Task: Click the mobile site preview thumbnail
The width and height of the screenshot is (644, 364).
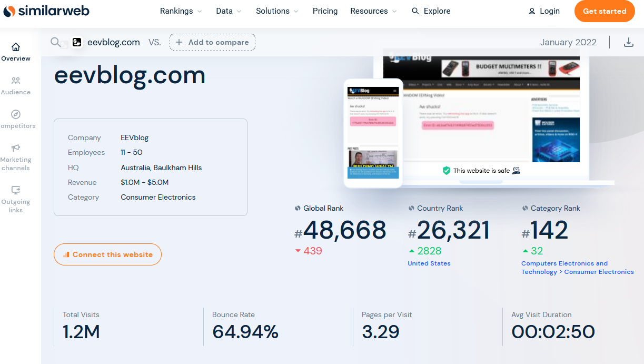Action: click(373, 133)
